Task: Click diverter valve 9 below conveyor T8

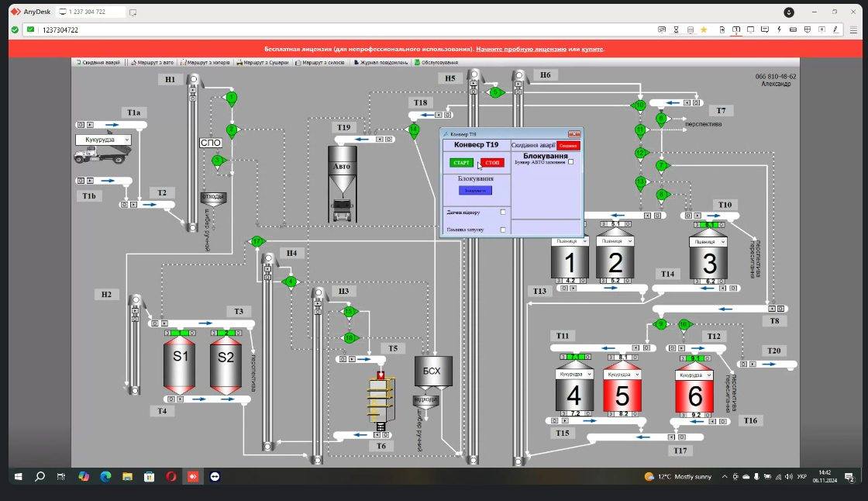Action: click(x=660, y=323)
